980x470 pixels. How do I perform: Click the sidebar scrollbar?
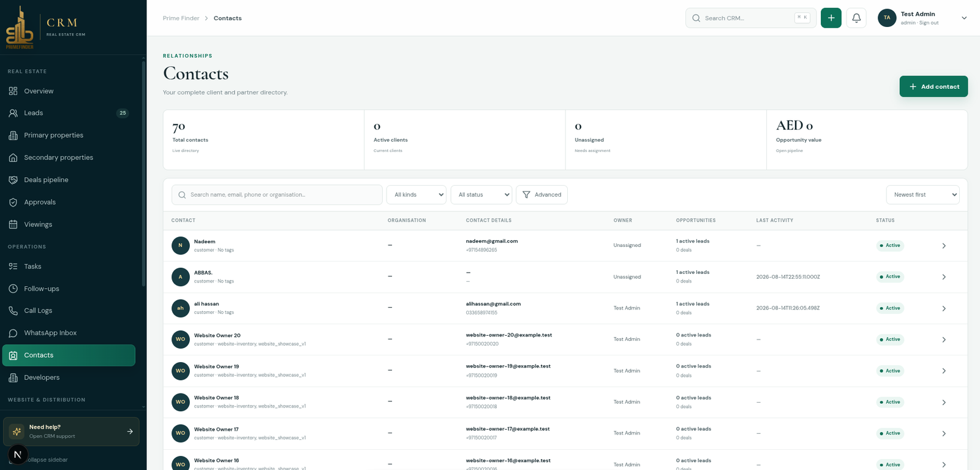coord(143,173)
